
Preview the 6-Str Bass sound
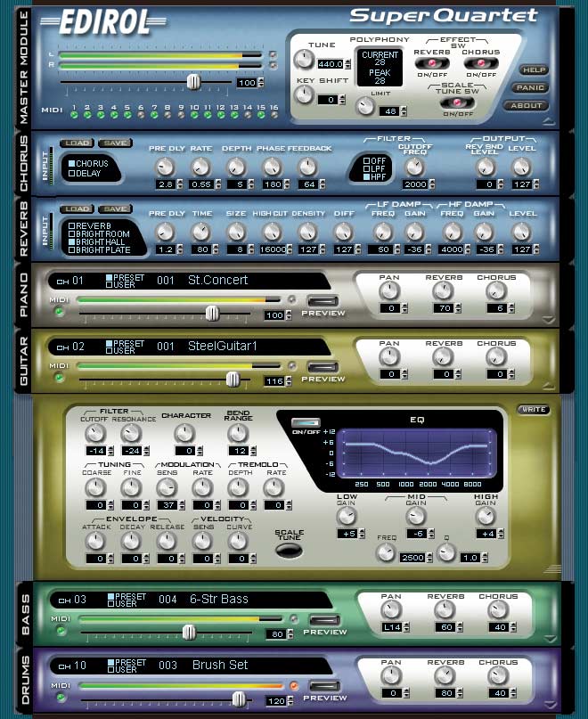(x=324, y=620)
